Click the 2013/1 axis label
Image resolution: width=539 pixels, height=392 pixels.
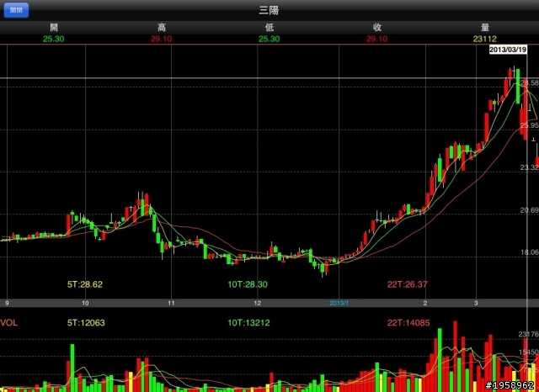coord(339,303)
